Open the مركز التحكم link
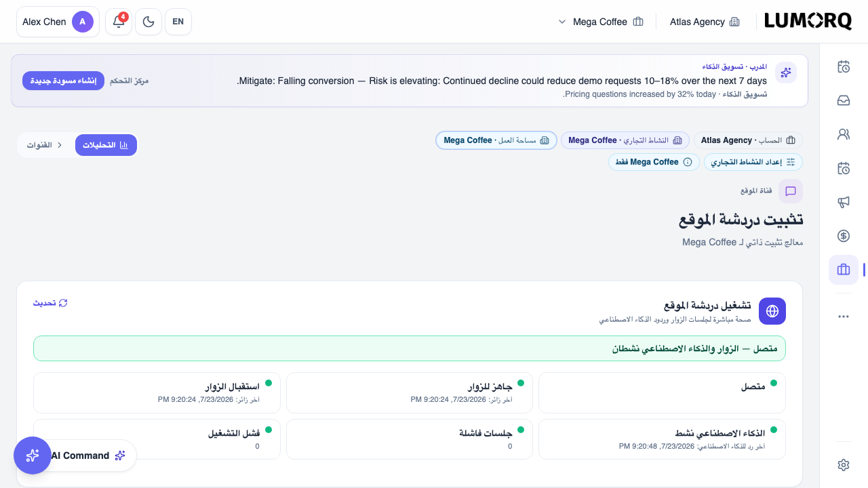 (x=129, y=81)
